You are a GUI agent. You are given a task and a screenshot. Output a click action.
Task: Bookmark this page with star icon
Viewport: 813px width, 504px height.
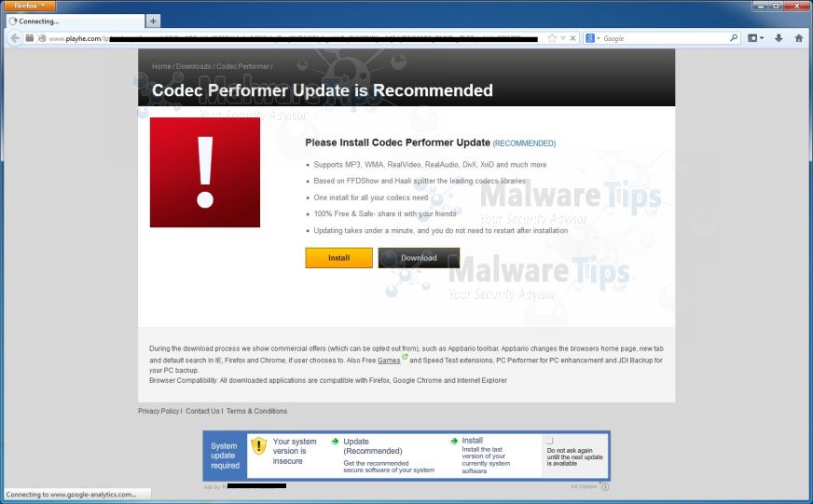[552, 38]
